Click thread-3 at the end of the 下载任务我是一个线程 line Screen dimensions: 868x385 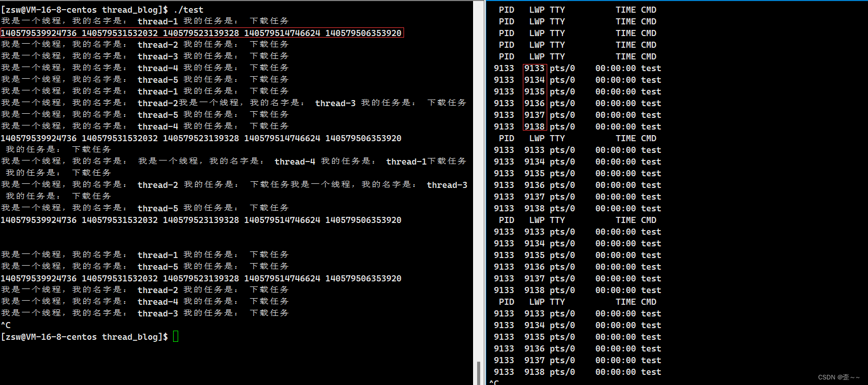pos(447,185)
